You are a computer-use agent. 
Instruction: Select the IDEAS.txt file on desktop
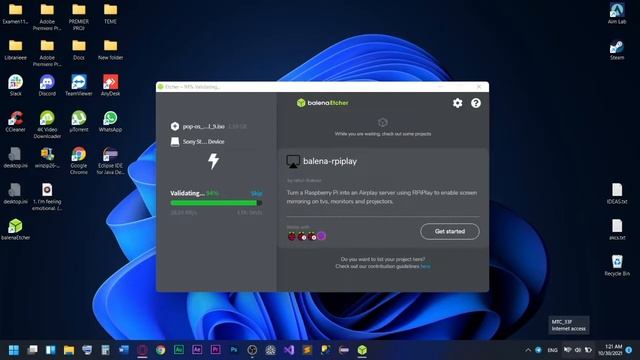(x=617, y=193)
